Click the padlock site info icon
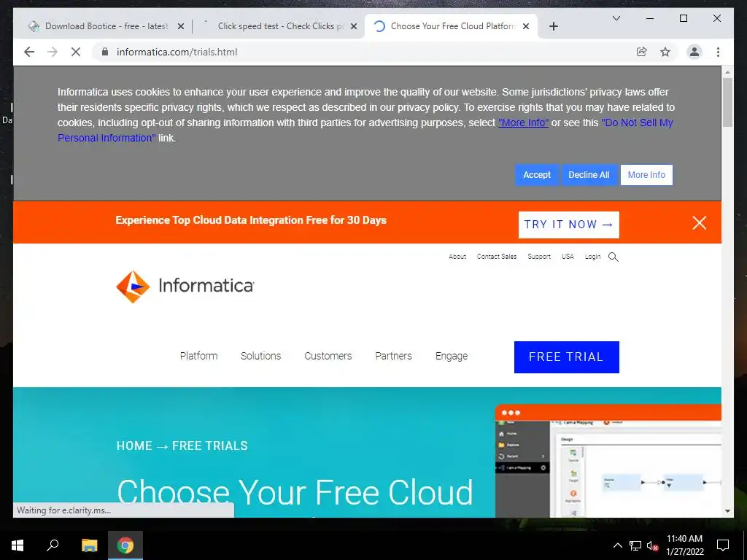Image resolution: width=747 pixels, height=560 pixels. coord(105,52)
